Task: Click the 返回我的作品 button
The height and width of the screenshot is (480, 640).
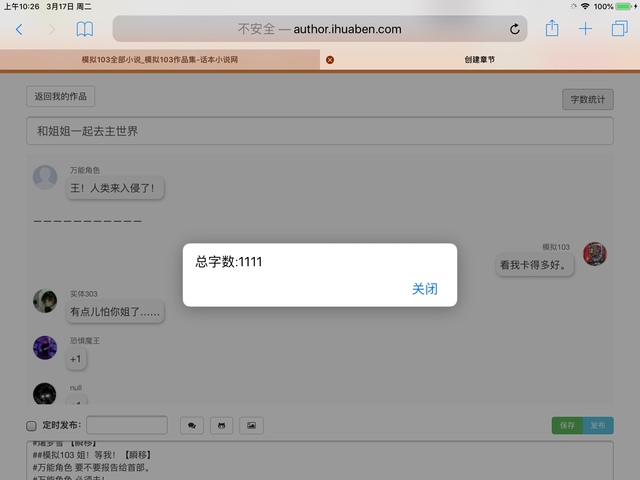Action: click(61, 97)
